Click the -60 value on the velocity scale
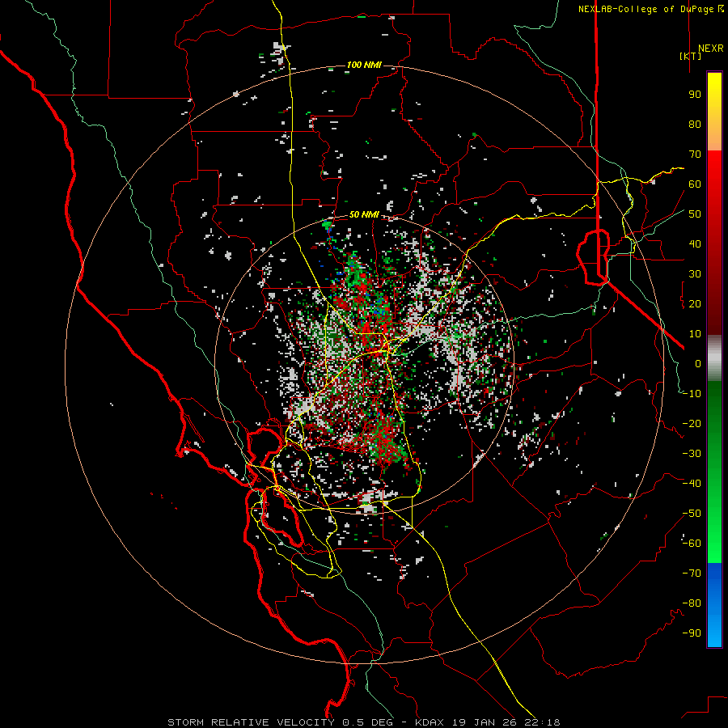This screenshot has width=728, height=728. pyautogui.click(x=692, y=544)
